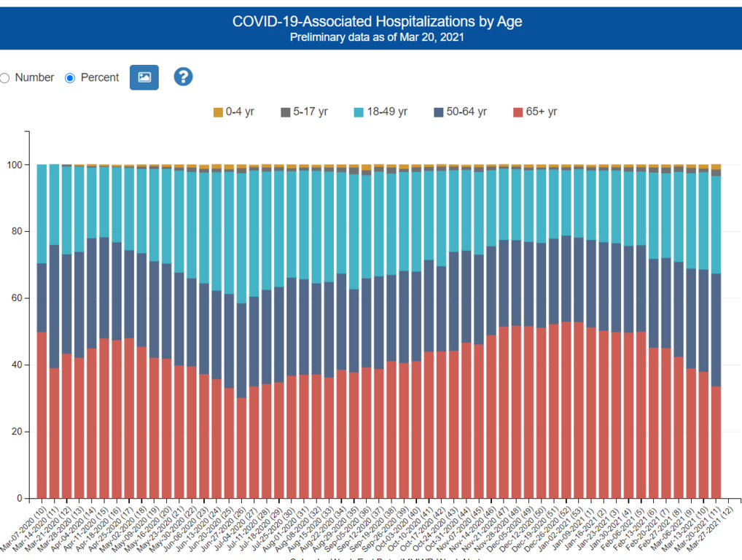The image size is (742, 560).
Task: Click the 18-49 yr legend text
Action: point(387,112)
